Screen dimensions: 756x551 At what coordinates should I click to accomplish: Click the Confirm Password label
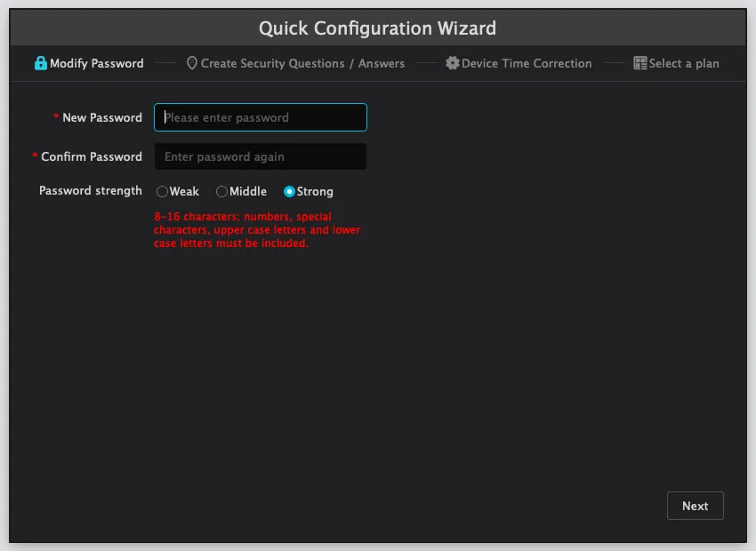tap(92, 156)
